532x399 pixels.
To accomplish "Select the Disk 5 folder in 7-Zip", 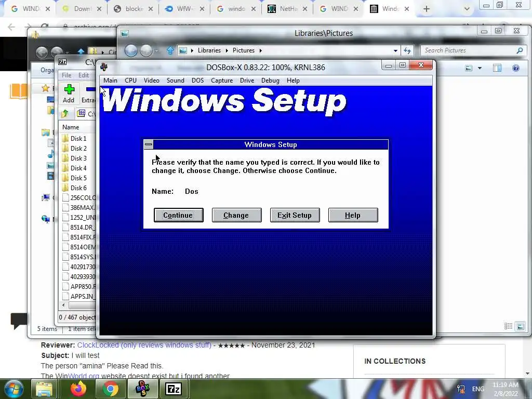I will [x=78, y=178].
